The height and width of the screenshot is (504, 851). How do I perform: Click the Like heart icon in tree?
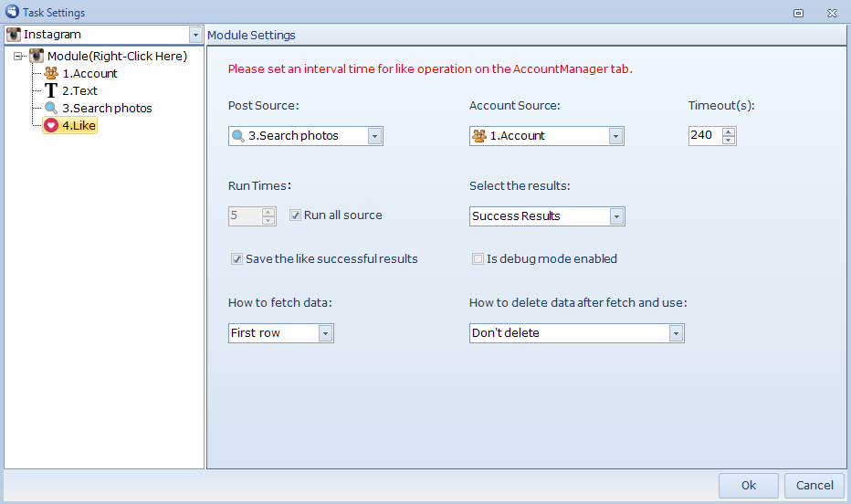click(51, 126)
